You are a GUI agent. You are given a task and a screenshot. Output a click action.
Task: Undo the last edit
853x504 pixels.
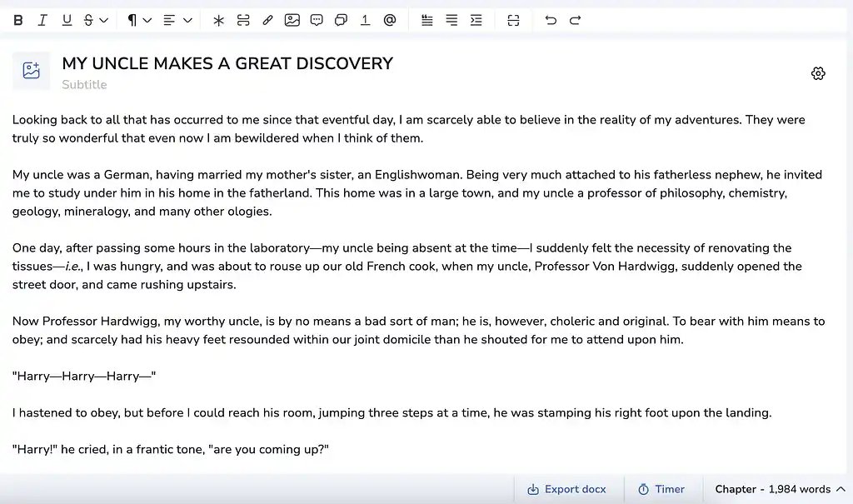coord(551,20)
